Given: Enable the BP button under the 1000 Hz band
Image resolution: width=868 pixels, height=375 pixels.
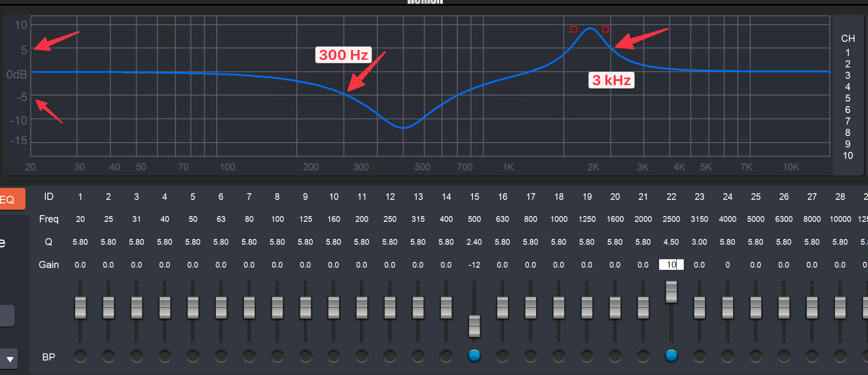Looking at the screenshot, I should click(x=558, y=356).
